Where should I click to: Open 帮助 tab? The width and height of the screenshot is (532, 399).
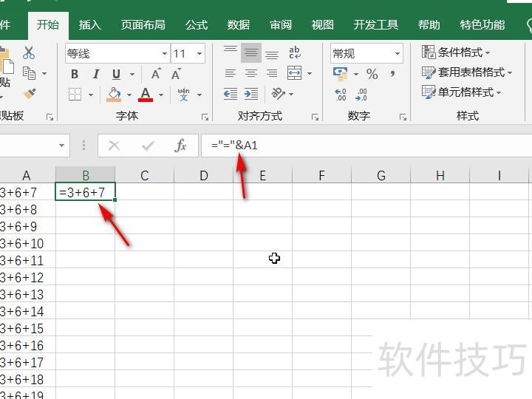[429, 25]
